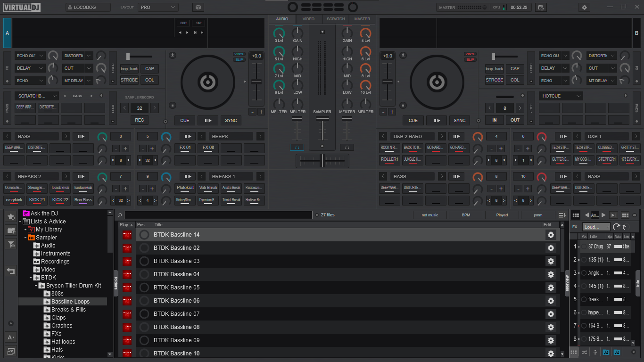
Task: Click the sideview grid icon at top left
Action: coord(576,215)
